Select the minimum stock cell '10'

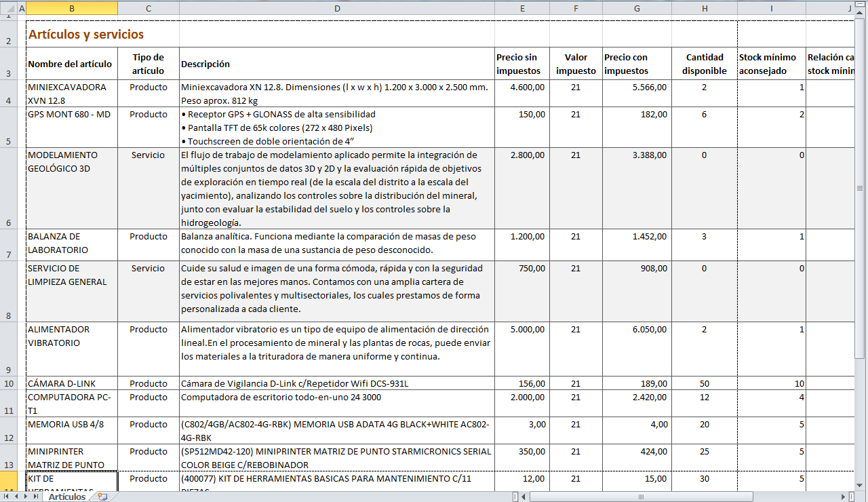[x=772, y=383]
